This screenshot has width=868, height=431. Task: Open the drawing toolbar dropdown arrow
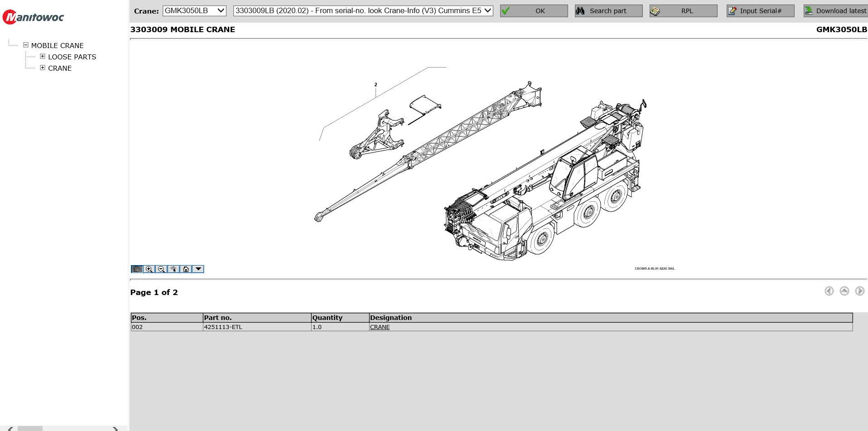point(198,269)
